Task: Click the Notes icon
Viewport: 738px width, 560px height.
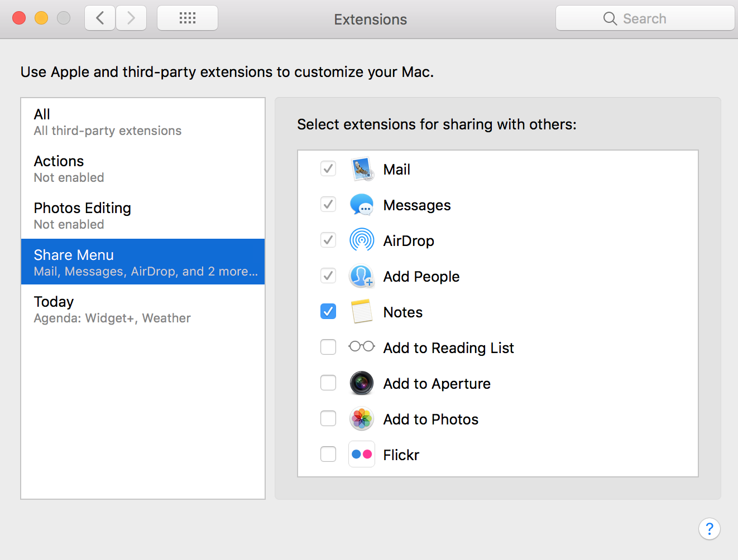Action: [362, 312]
